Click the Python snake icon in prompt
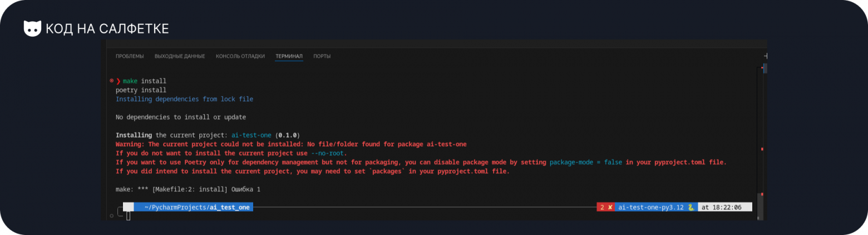The width and height of the screenshot is (868, 235). tap(691, 207)
